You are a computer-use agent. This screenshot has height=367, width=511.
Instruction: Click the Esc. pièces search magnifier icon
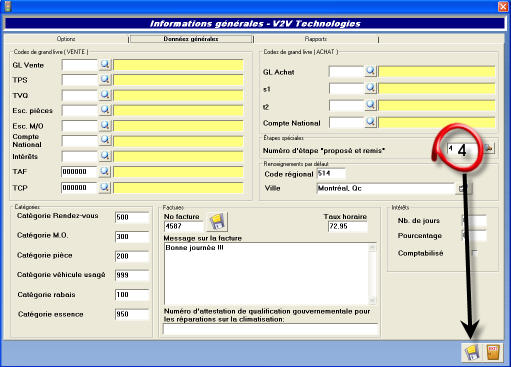[x=105, y=109]
